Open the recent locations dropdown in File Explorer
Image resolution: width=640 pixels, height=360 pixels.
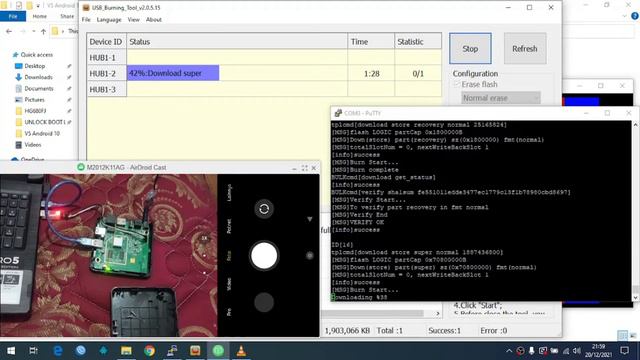[34, 31]
